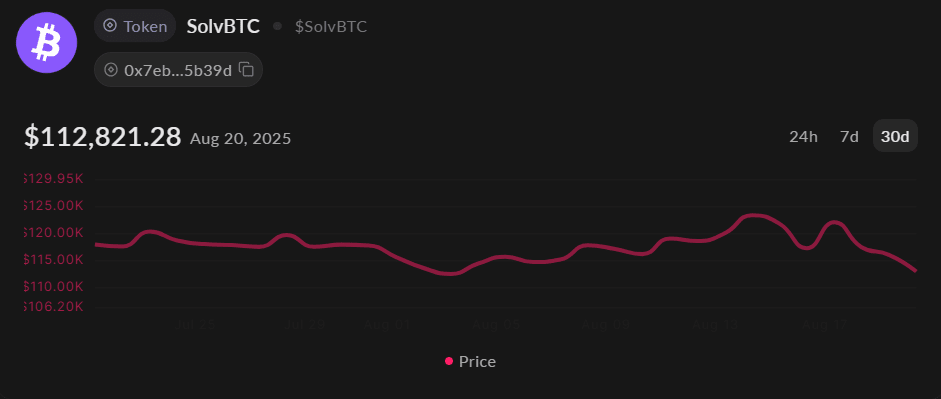This screenshot has width=941, height=399.
Task: Click the Aug 20, 2025 date label
Action: [241, 139]
